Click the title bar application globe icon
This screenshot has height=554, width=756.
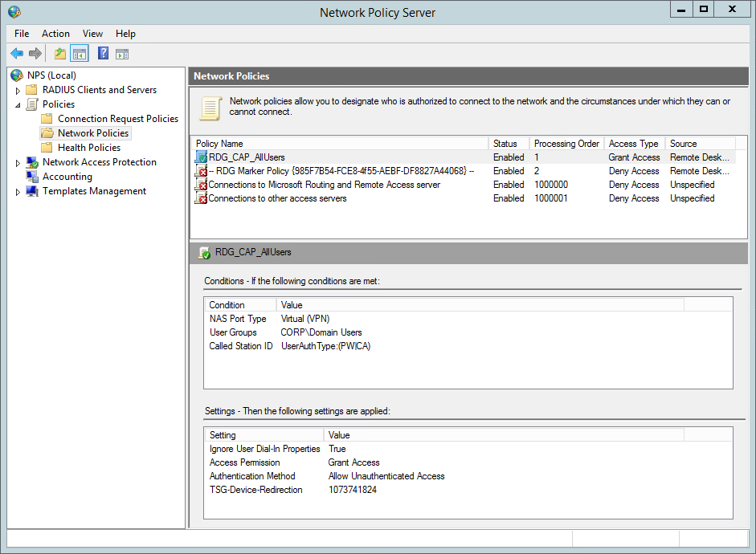point(14,11)
